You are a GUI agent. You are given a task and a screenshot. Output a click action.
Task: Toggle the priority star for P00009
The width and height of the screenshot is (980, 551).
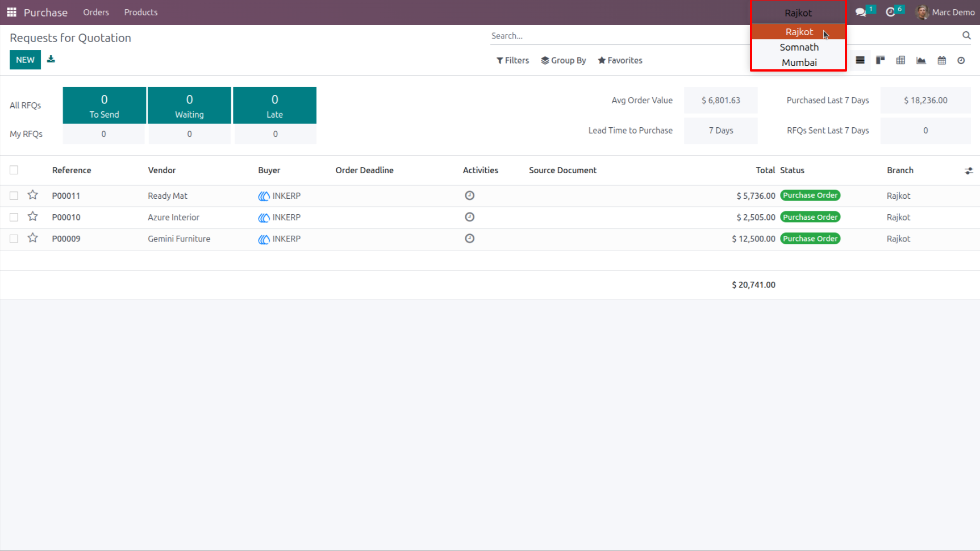[x=33, y=238]
